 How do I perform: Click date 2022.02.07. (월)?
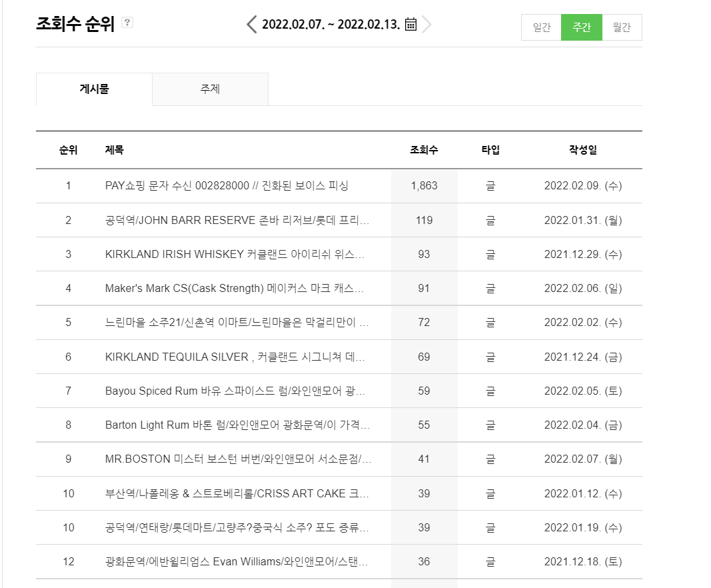(583, 459)
